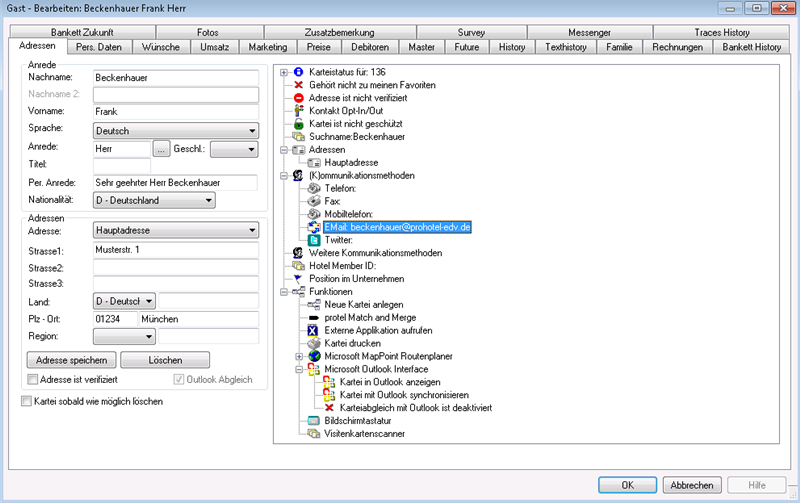Click the Per. Anrede input field
The height and width of the screenshot is (503, 800).
click(175, 183)
